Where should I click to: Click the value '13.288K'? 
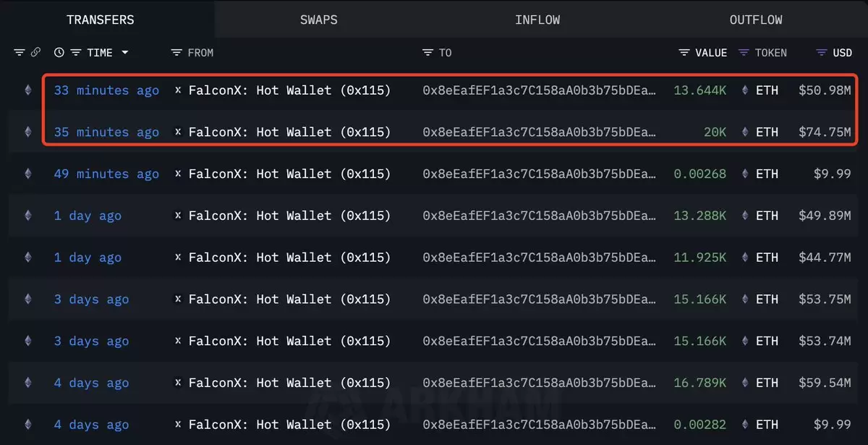point(699,216)
